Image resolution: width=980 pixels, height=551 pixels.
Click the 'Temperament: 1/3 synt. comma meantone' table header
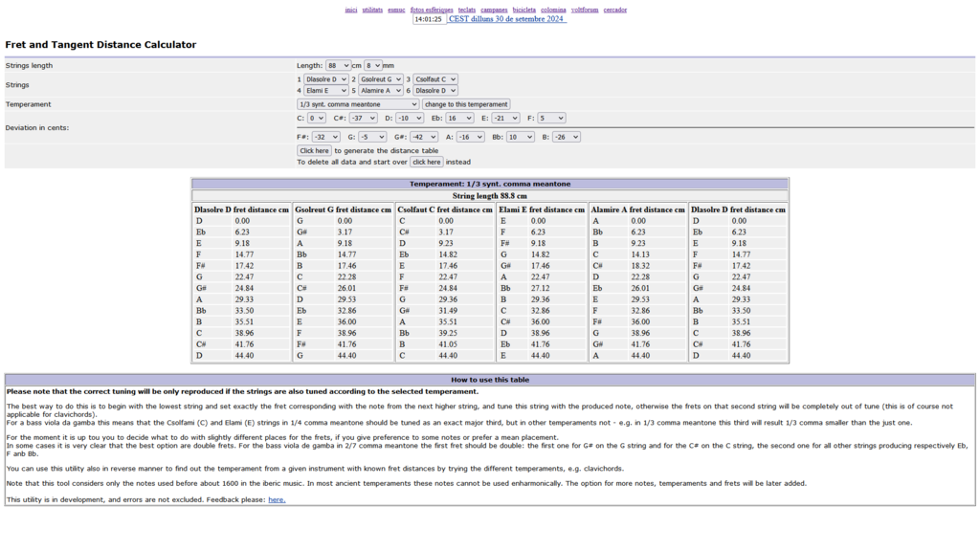point(490,184)
